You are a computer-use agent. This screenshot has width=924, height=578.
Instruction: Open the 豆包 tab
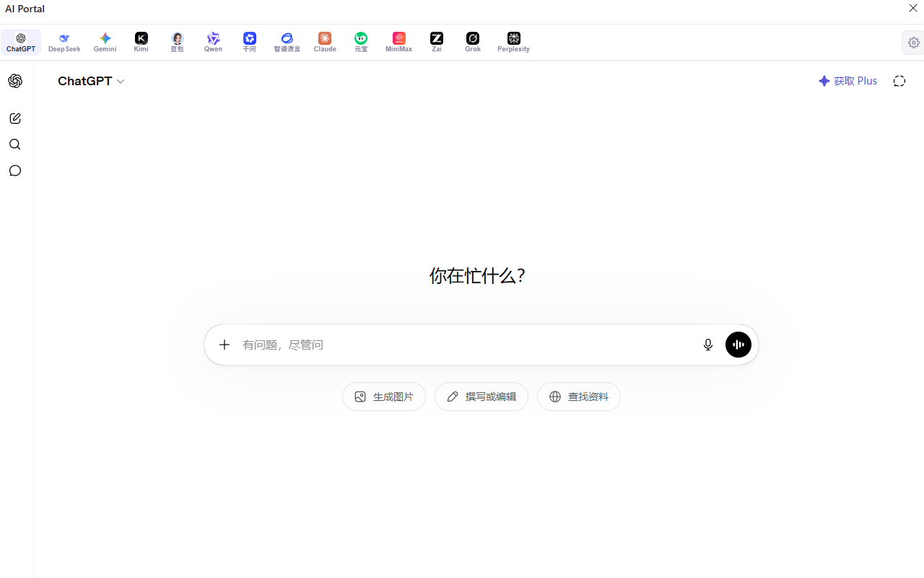178,43
